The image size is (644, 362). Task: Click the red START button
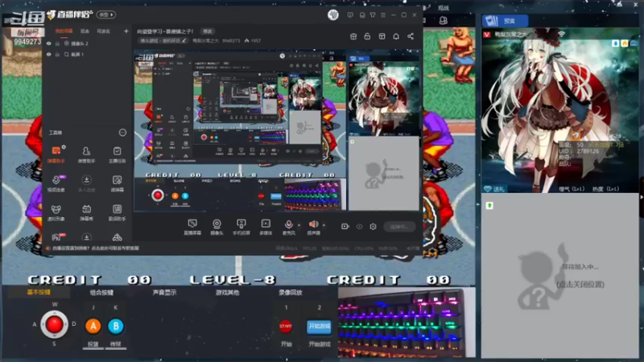286,327
